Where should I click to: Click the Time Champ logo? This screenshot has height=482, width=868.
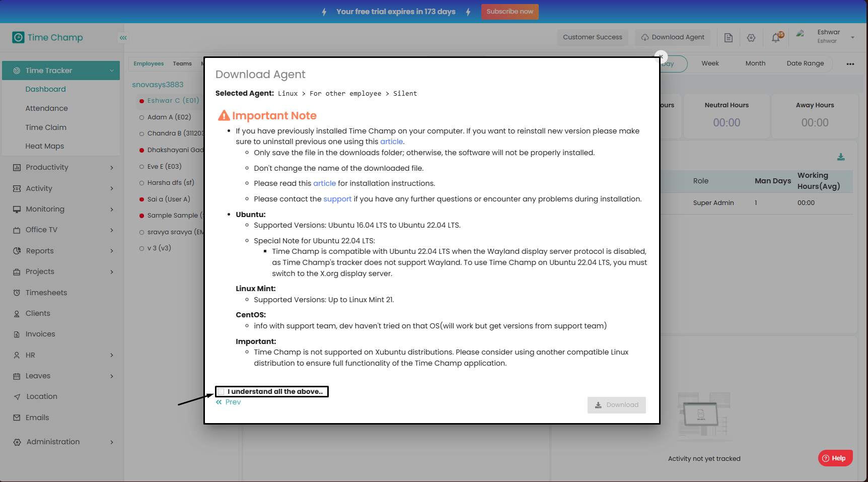tap(48, 37)
